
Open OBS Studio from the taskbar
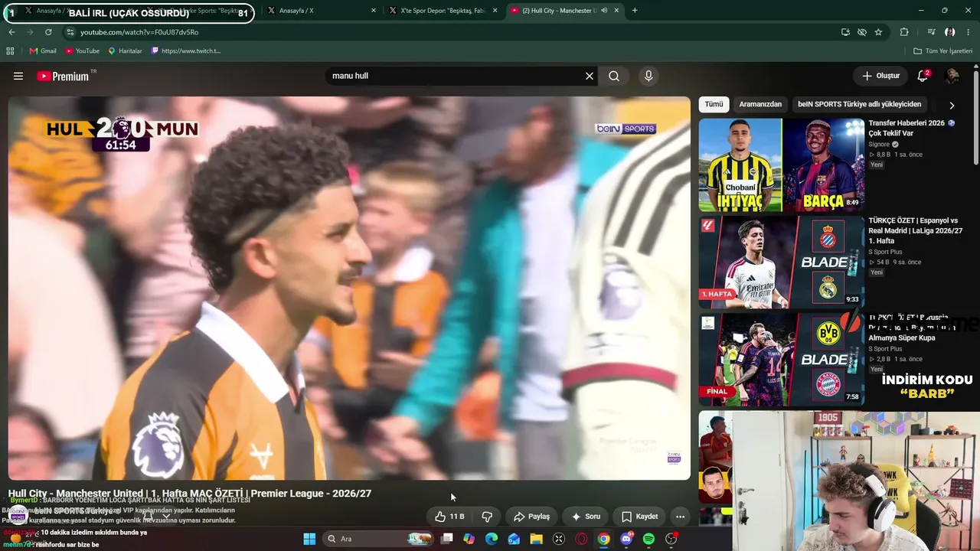[671, 539]
